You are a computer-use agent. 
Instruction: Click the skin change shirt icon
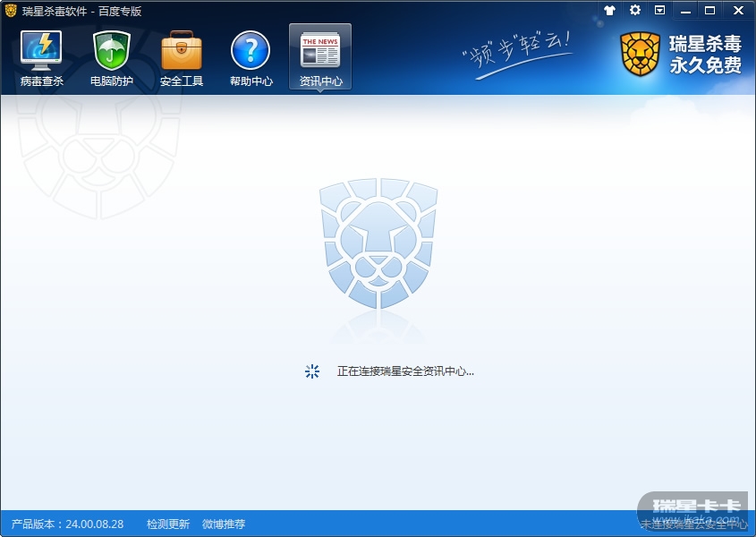pyautogui.click(x=609, y=10)
